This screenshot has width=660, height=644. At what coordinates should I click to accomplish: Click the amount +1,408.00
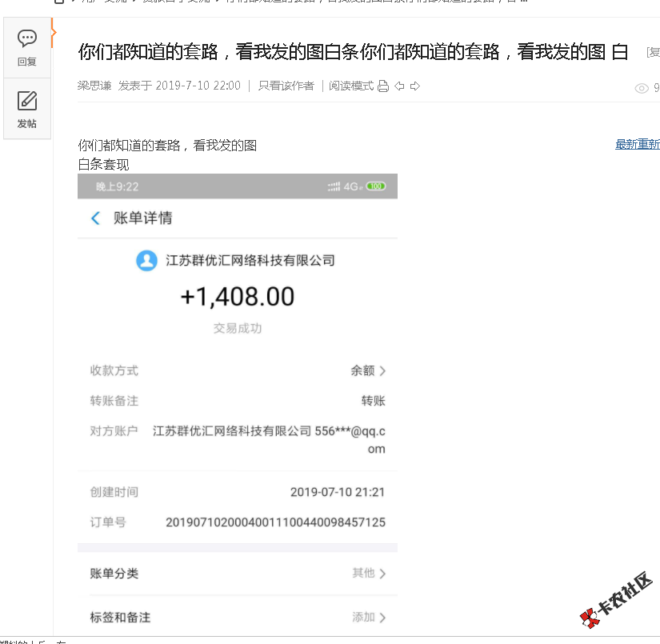pyautogui.click(x=238, y=297)
